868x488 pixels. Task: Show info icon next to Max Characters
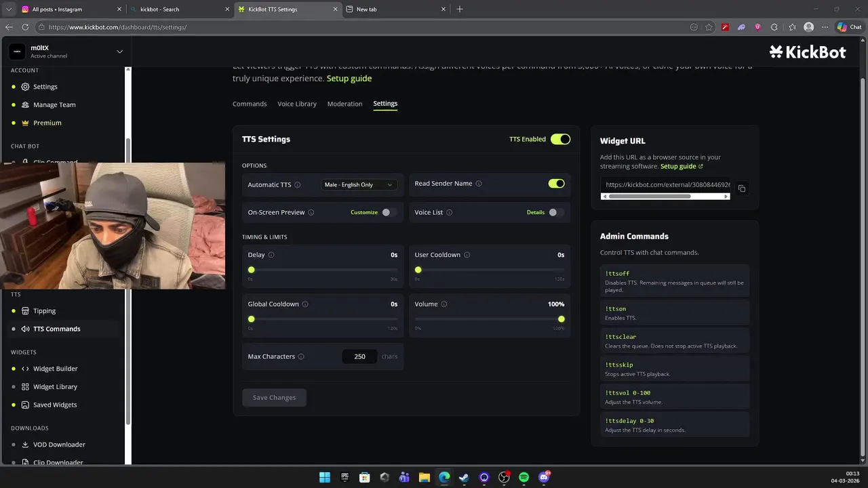coord(301,357)
